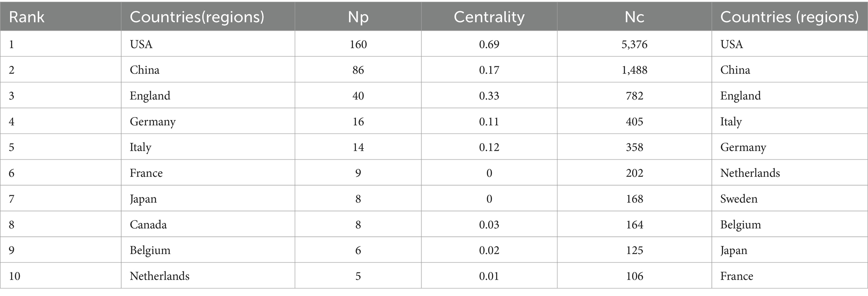
Task: Select the Np value 14
Action: (358, 147)
